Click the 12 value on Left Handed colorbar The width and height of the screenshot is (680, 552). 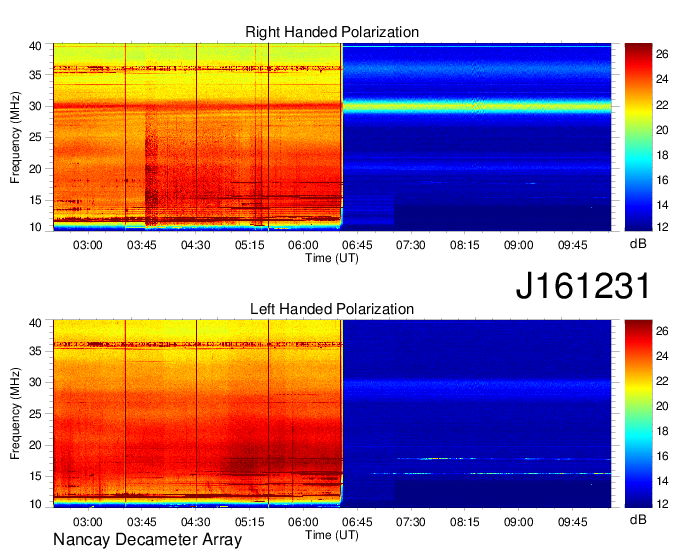[x=662, y=504]
